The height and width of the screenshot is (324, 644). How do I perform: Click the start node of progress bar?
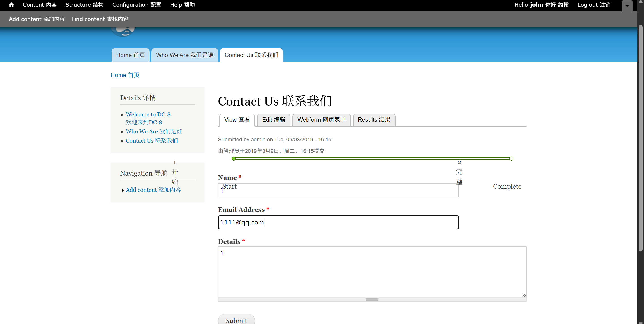pyautogui.click(x=233, y=159)
